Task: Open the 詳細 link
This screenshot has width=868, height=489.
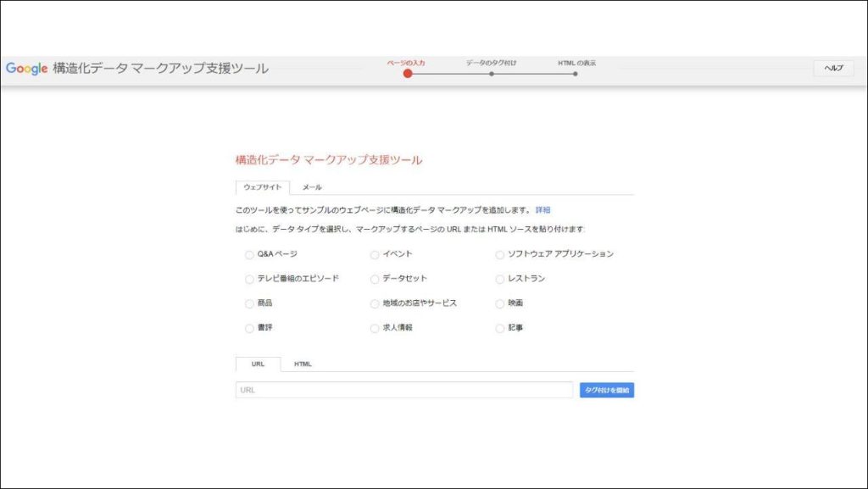Action: tap(542, 209)
